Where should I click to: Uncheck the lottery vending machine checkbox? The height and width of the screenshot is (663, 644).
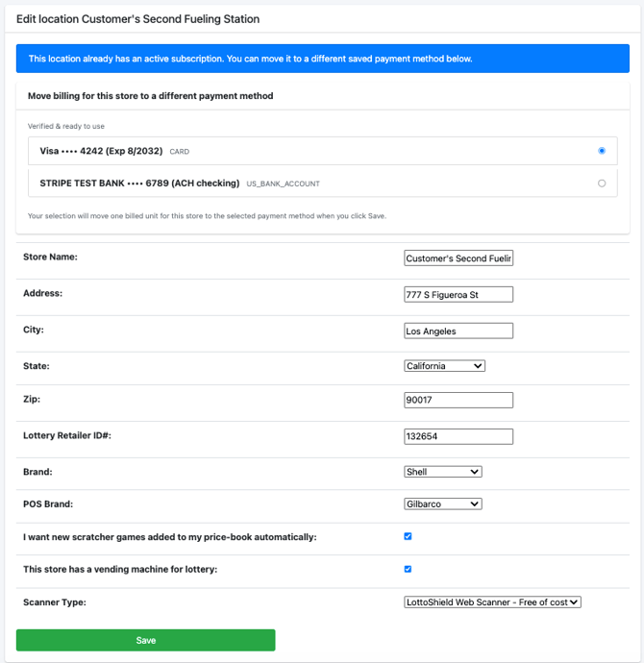[408, 569]
